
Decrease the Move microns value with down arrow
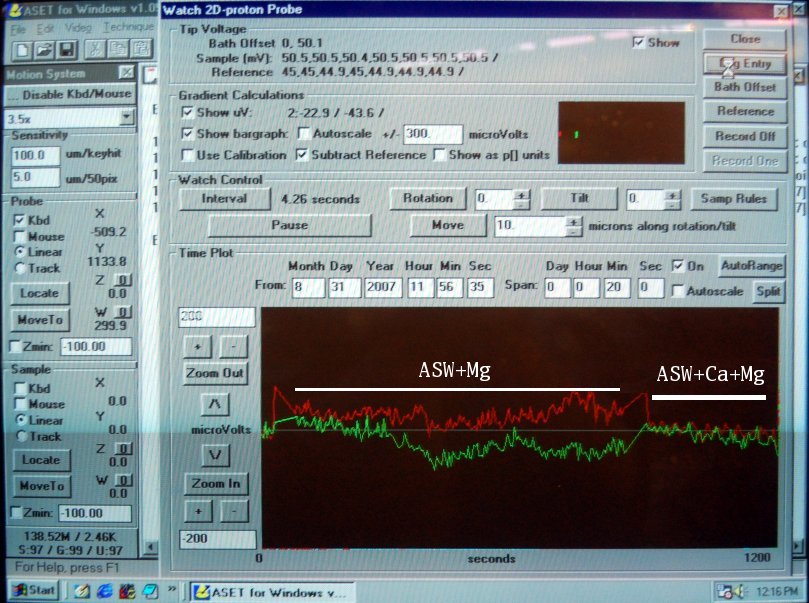click(574, 232)
